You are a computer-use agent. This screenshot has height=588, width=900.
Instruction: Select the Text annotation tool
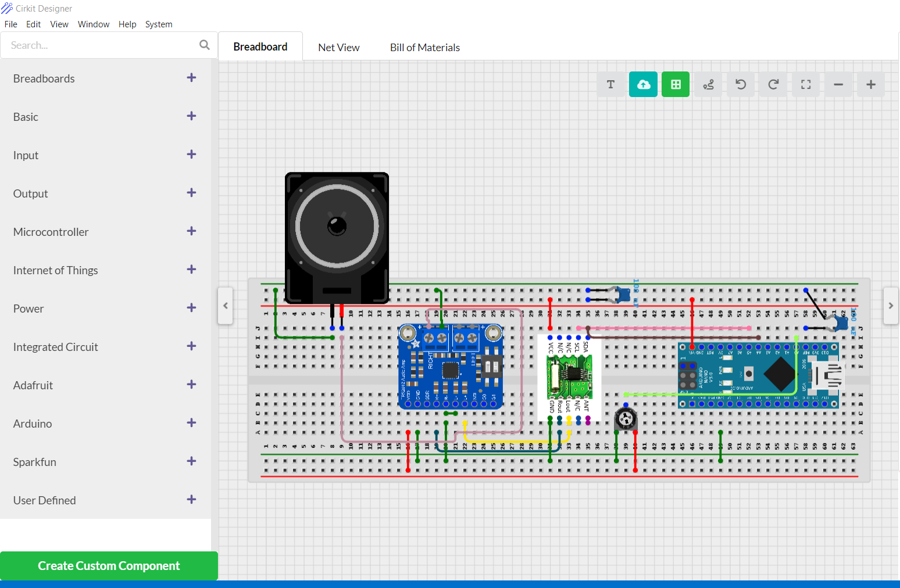click(x=610, y=84)
